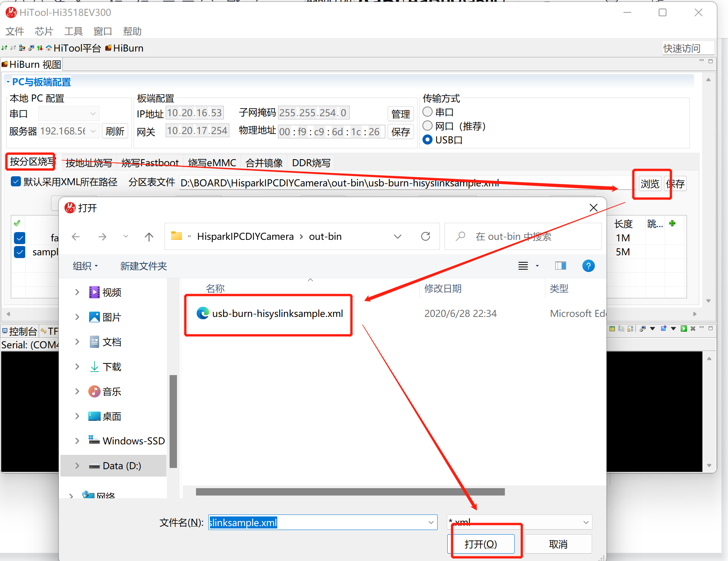Click the search magnifier in out-bin search
The width and height of the screenshot is (728, 561).
pyautogui.click(x=460, y=236)
